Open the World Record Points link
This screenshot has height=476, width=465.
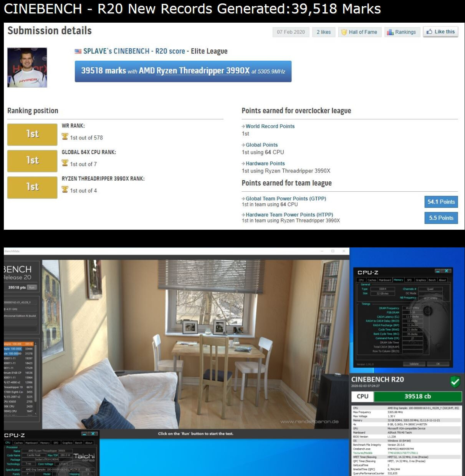tap(270, 126)
